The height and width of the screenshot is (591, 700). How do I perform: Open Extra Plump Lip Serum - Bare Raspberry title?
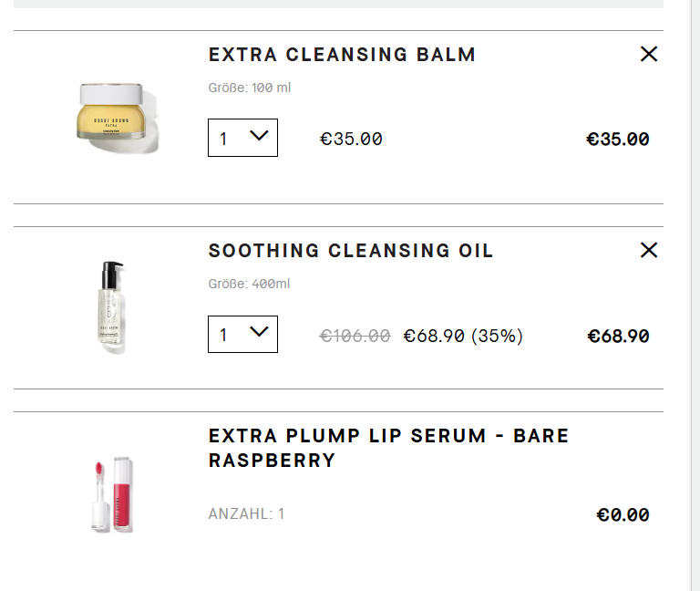(388, 448)
